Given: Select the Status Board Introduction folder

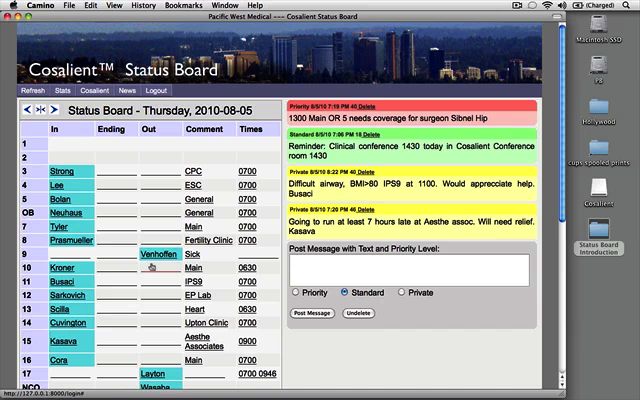Looking at the screenshot, I should (598, 237).
